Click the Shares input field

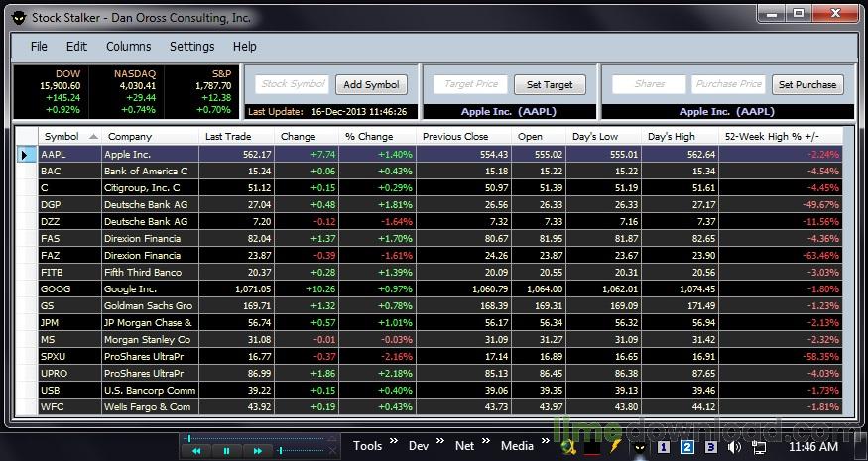click(650, 84)
